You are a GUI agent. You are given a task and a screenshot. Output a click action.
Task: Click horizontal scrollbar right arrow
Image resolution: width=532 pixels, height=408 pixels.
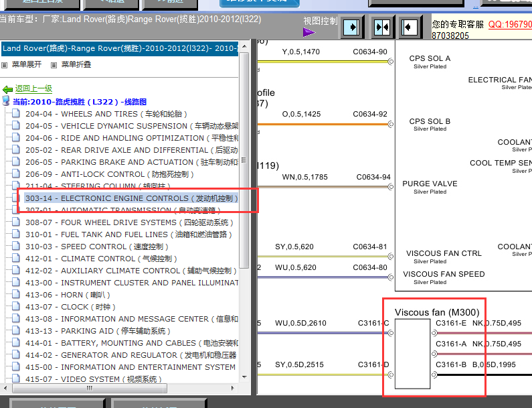232,388
